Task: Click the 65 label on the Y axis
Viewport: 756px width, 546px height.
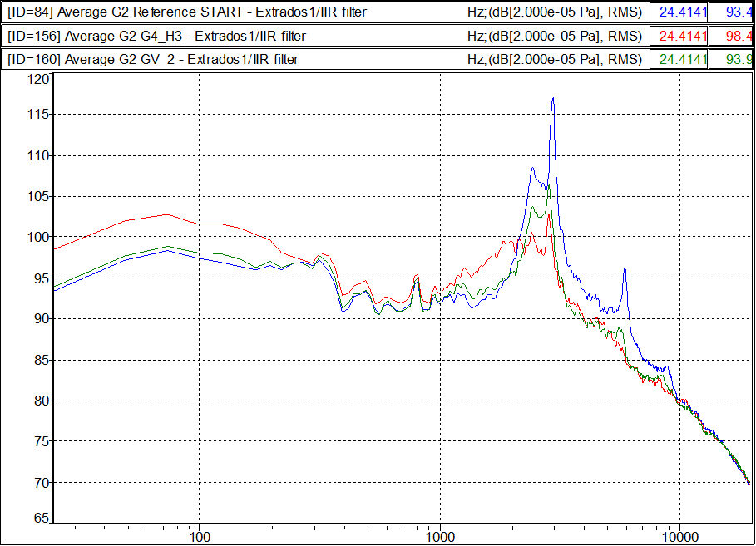Action: pyautogui.click(x=41, y=518)
